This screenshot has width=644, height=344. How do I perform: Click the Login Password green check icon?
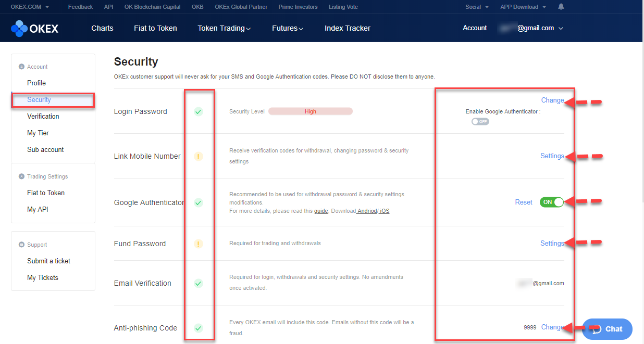point(198,111)
